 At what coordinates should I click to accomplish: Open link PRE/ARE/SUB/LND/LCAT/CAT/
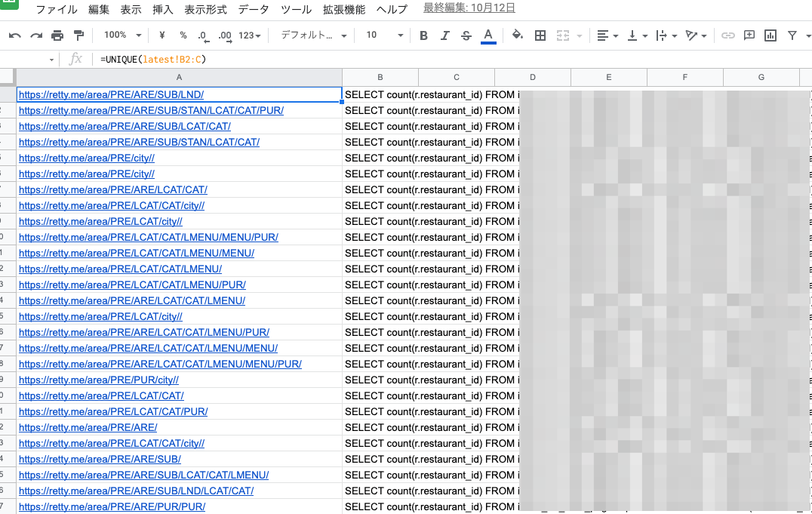(x=136, y=491)
